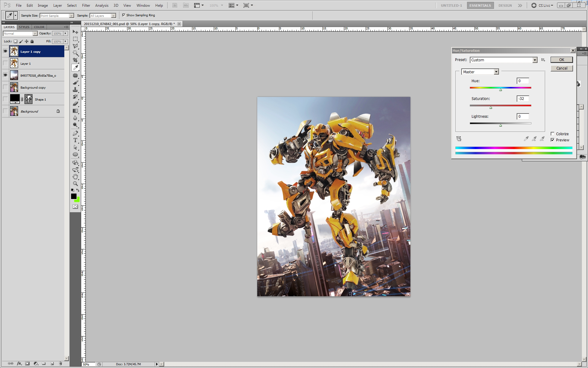
Task: Select the Crop tool
Action: (75, 60)
